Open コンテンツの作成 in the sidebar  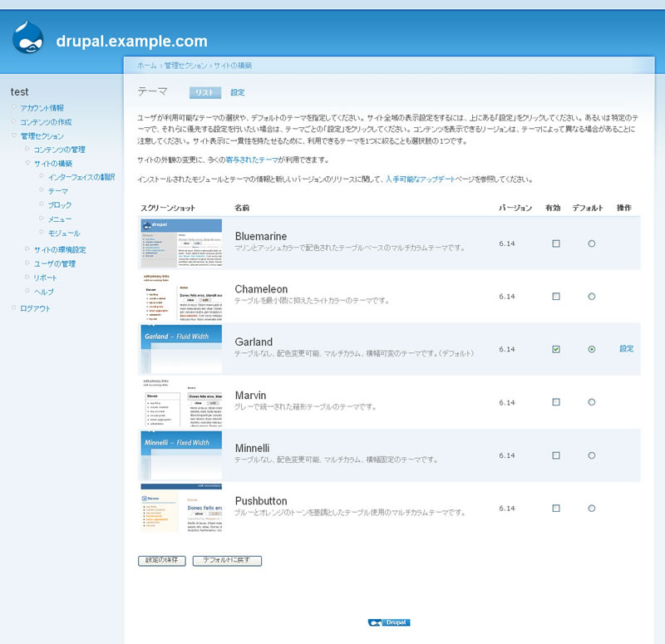46,122
